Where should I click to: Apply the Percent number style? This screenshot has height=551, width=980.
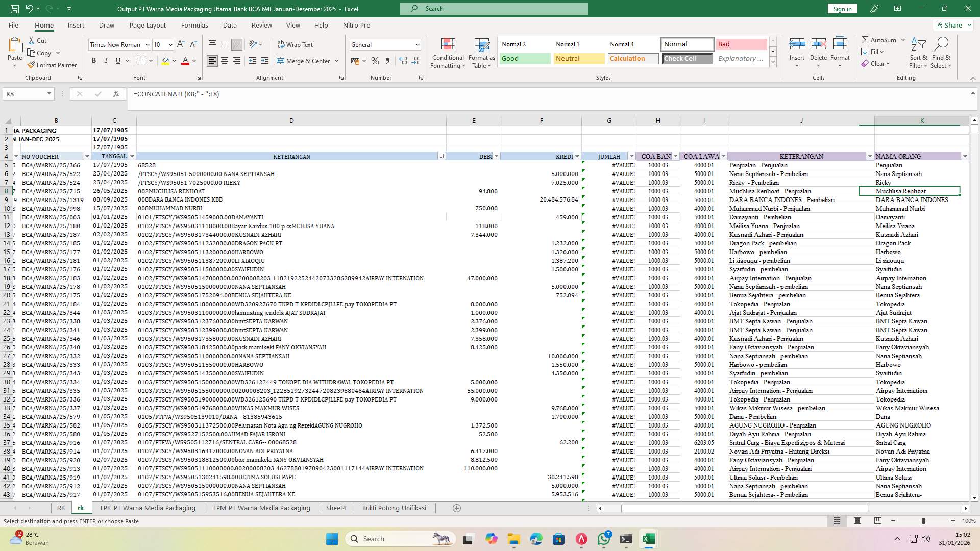click(375, 61)
